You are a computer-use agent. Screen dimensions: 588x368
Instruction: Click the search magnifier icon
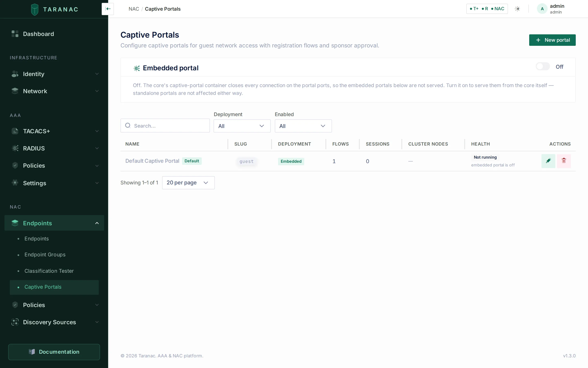[x=128, y=125]
